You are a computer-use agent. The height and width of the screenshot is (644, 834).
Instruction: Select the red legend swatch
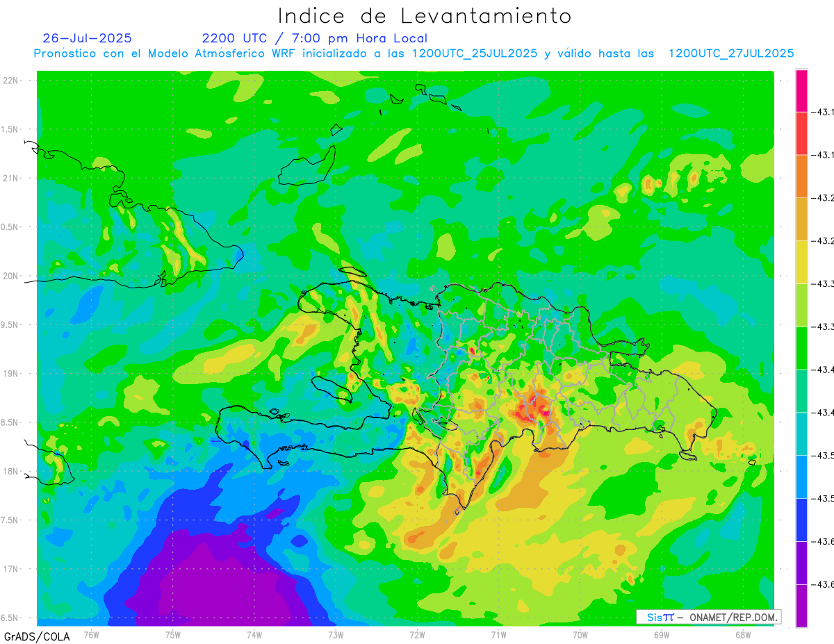pos(801,133)
